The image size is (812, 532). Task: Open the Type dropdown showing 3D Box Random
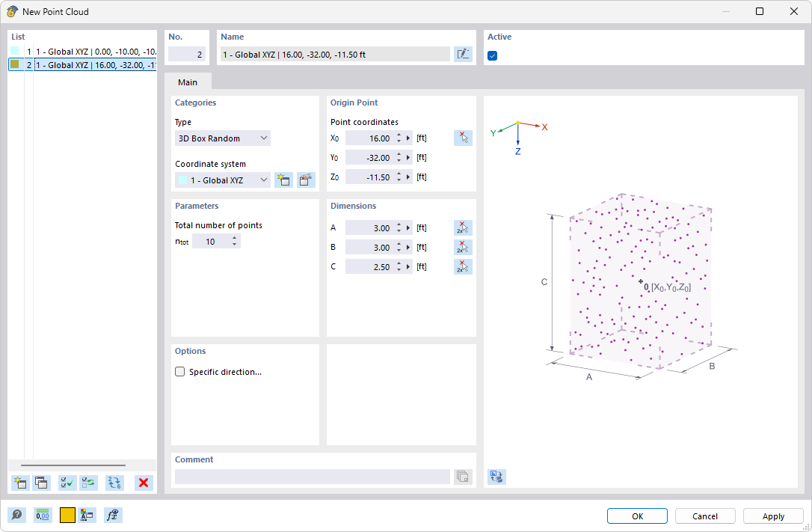tap(223, 138)
